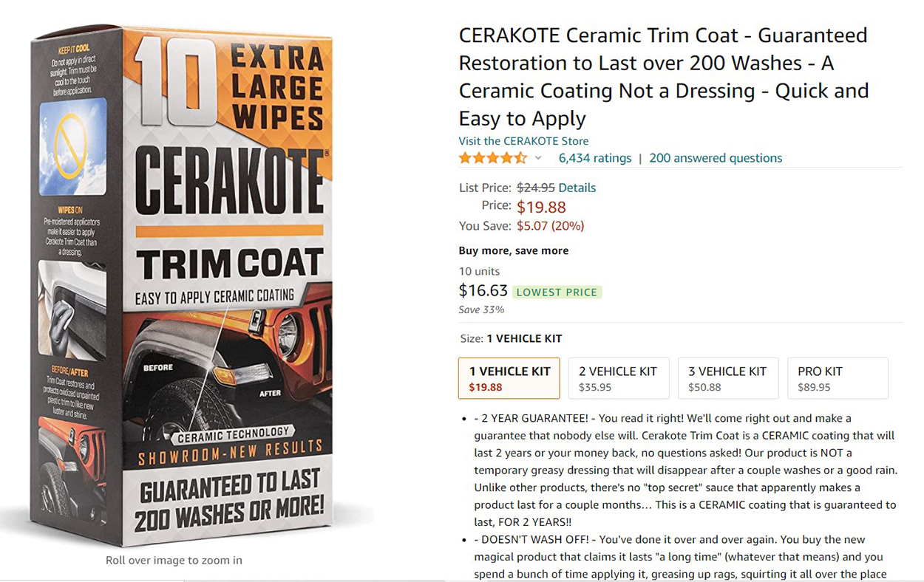Click the star rating icons

coord(492,158)
